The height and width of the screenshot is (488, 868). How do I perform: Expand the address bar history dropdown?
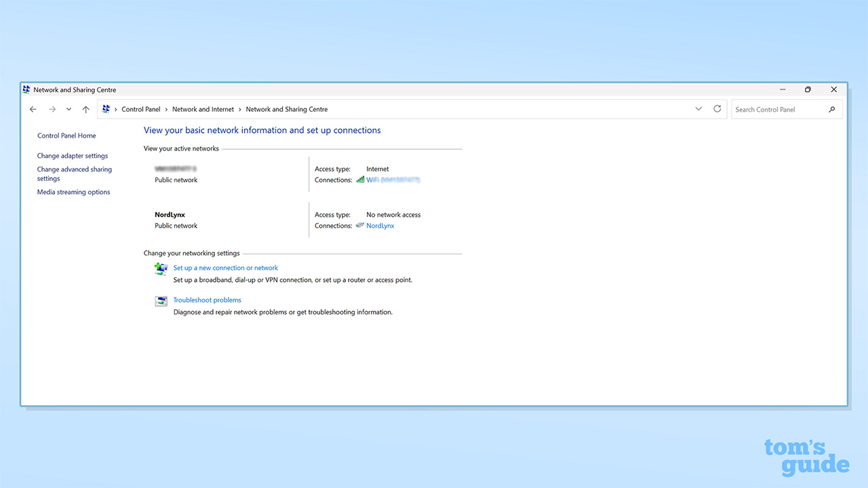[x=698, y=109]
